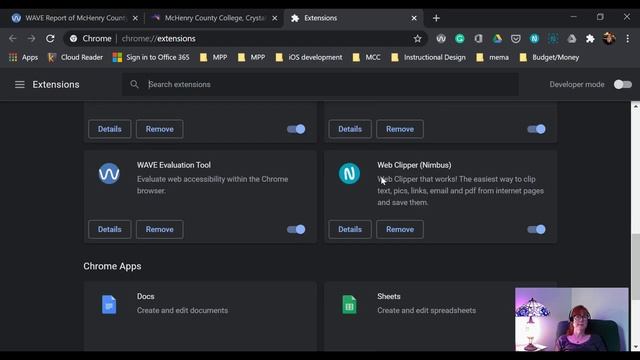Bookmark this page with the star icon
This screenshot has width=640, height=360.
[417, 39]
